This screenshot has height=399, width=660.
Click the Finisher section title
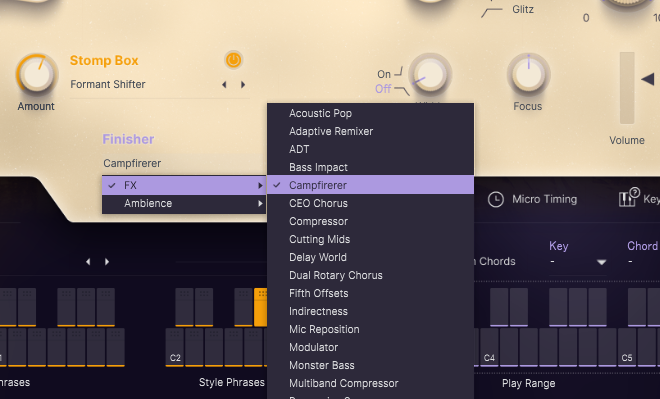(128, 139)
